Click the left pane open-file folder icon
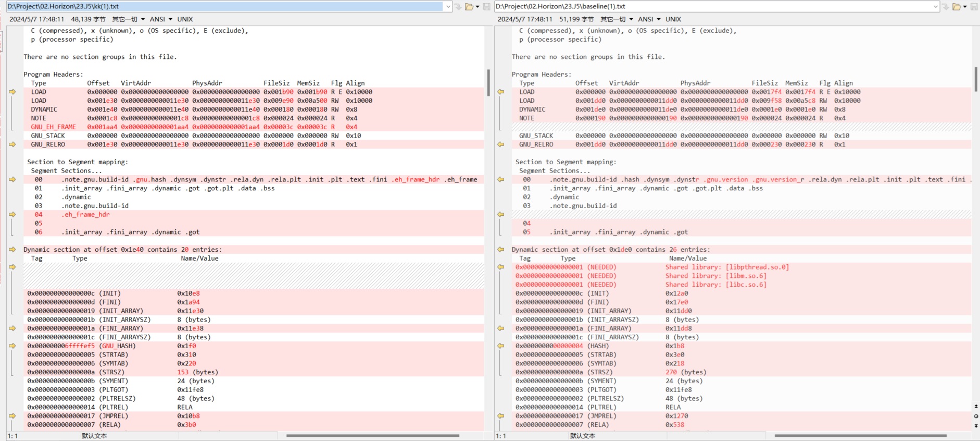 pyautogui.click(x=469, y=7)
